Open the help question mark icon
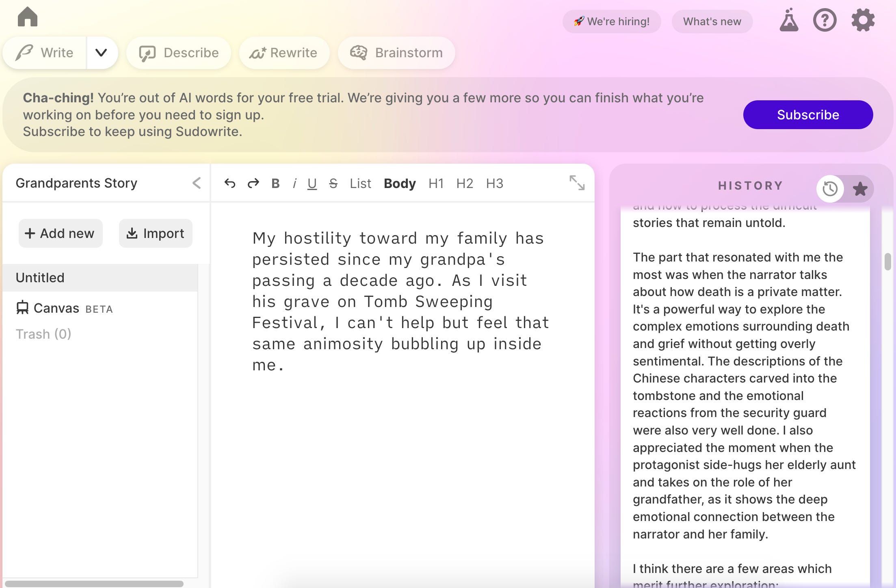The height and width of the screenshot is (588, 896). click(x=825, y=20)
